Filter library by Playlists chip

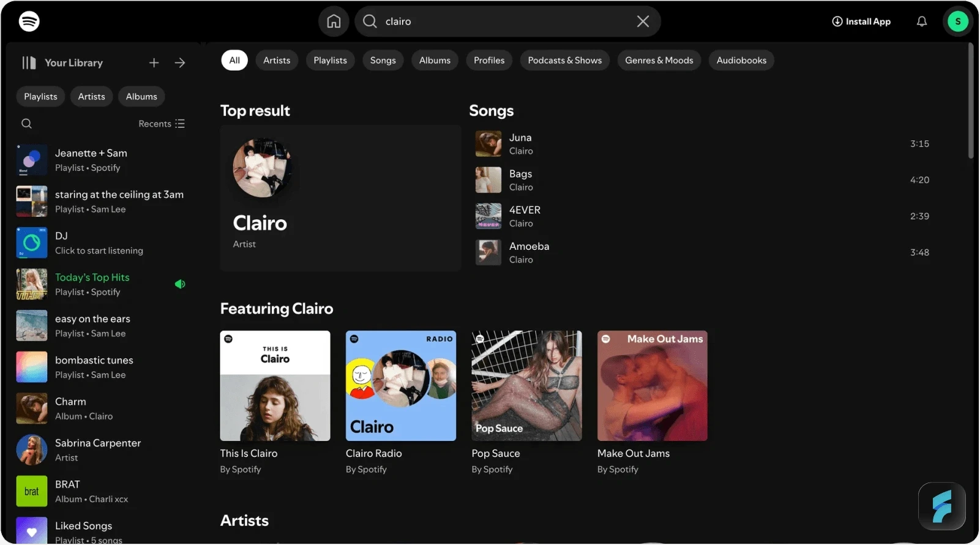pyautogui.click(x=40, y=96)
